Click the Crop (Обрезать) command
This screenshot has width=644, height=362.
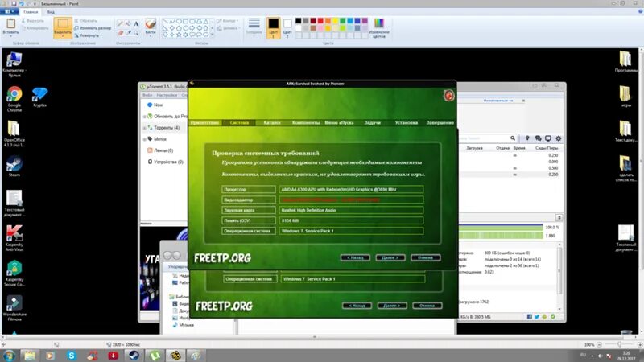pos(86,21)
